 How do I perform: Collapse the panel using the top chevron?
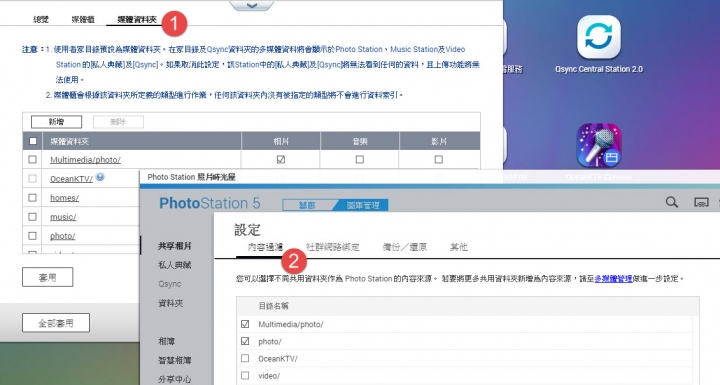point(252,5)
